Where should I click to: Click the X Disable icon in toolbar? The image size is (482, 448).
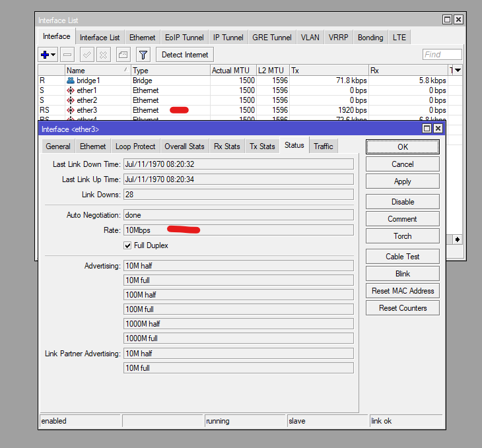[104, 55]
